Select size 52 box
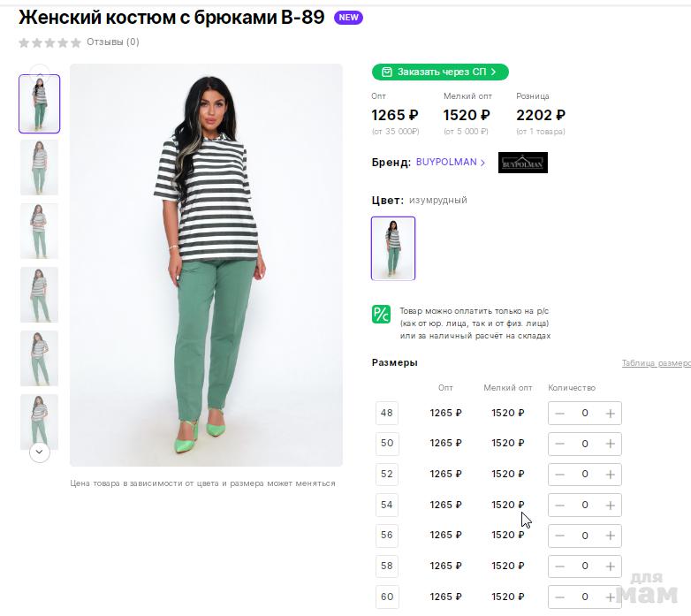Viewport: 691px width, 616px height. (387, 474)
